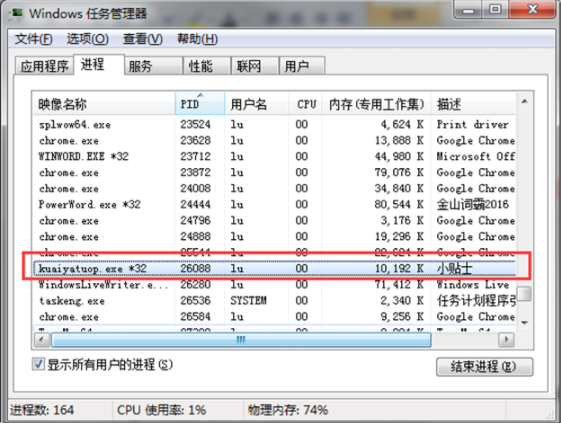Click the 金山词霸2016 description cell

click(472, 204)
